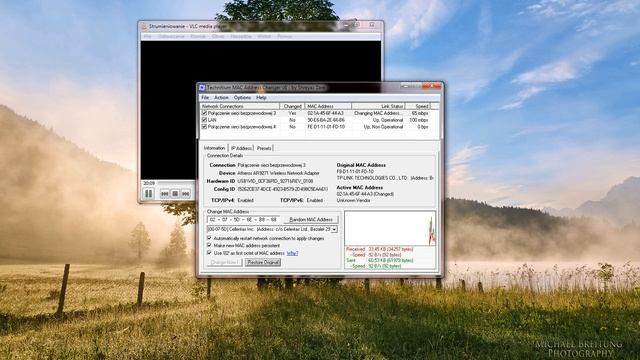The height and width of the screenshot is (360, 640).
Task: Sort by Link Status column header
Action: click(378, 106)
